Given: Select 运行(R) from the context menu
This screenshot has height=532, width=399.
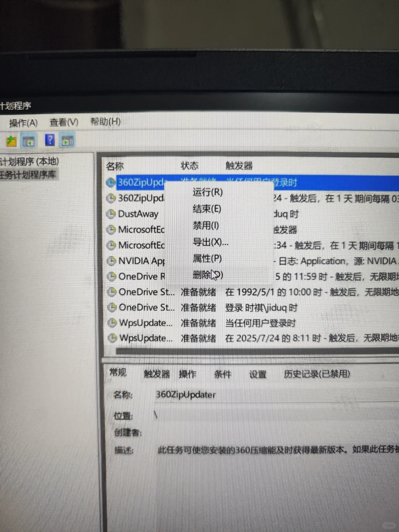Looking at the screenshot, I should pos(207,192).
